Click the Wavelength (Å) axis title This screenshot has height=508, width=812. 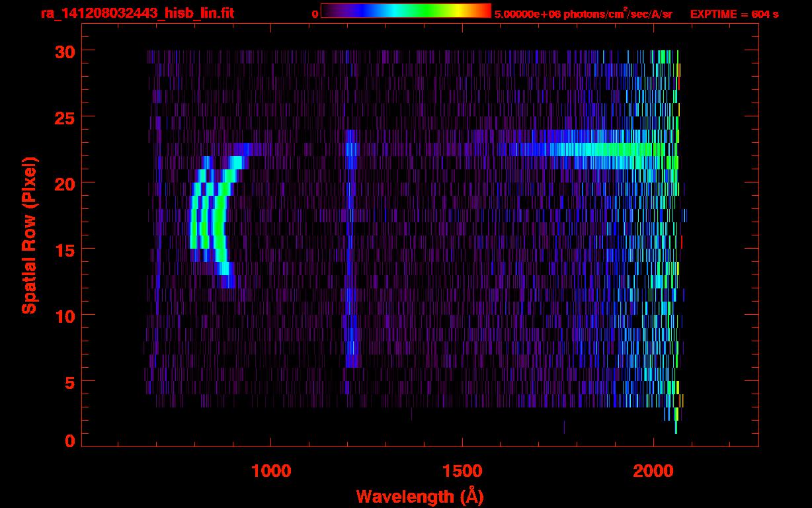[420, 496]
